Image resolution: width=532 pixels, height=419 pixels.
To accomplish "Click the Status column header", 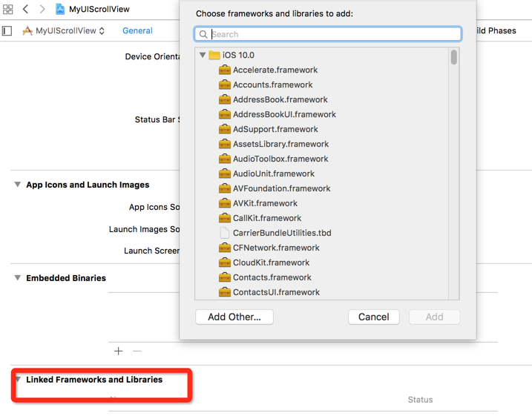I will pyautogui.click(x=420, y=400).
